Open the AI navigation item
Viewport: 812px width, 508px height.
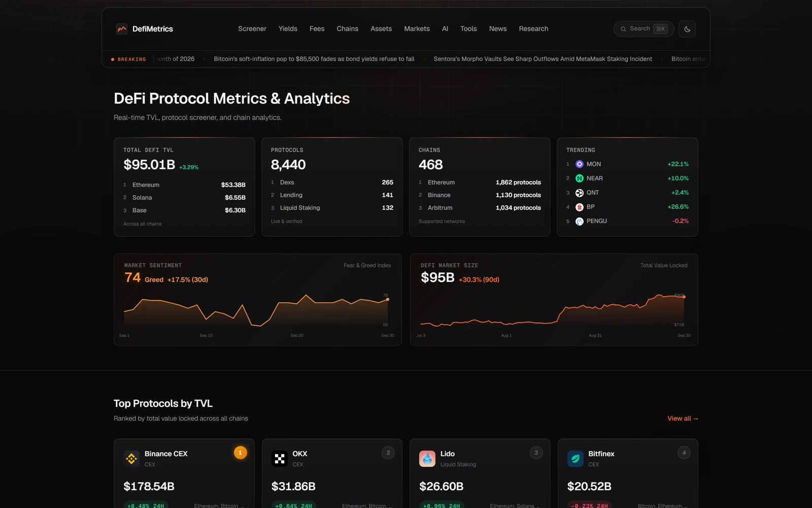pos(445,29)
